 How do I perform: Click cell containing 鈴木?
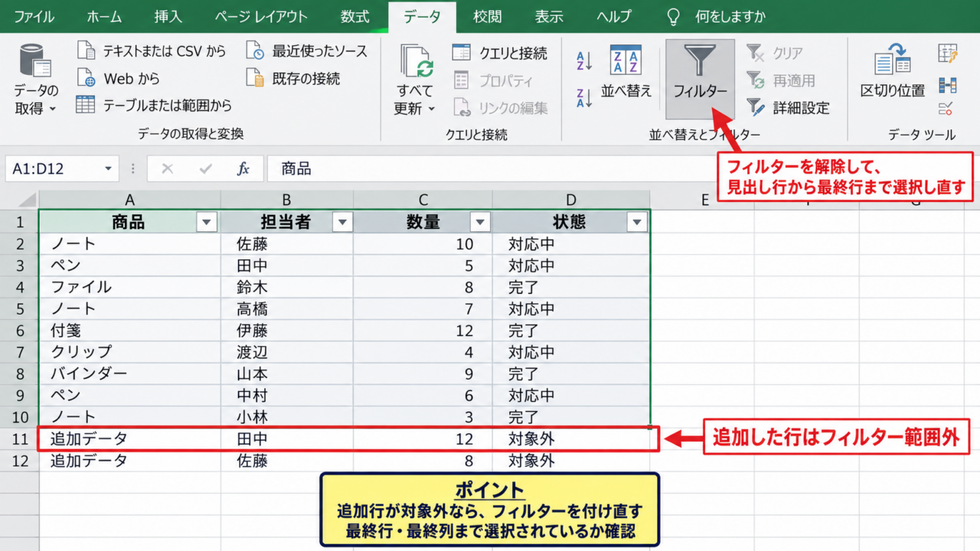pos(287,288)
